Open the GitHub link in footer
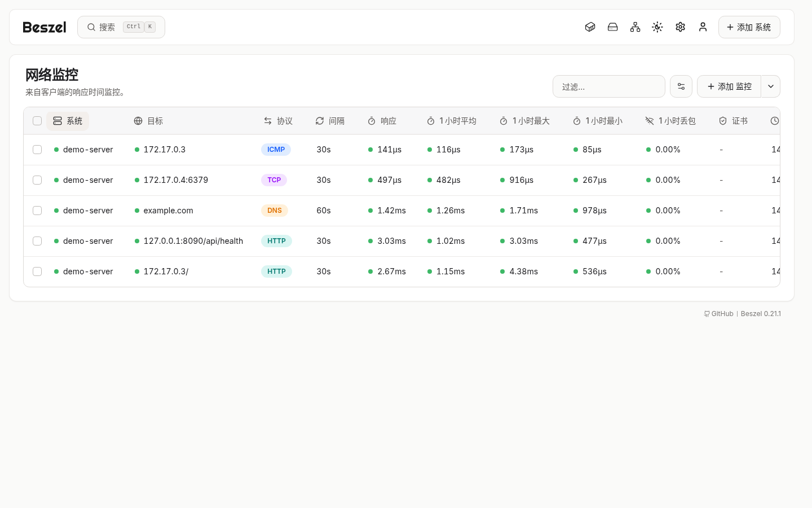 click(718, 314)
